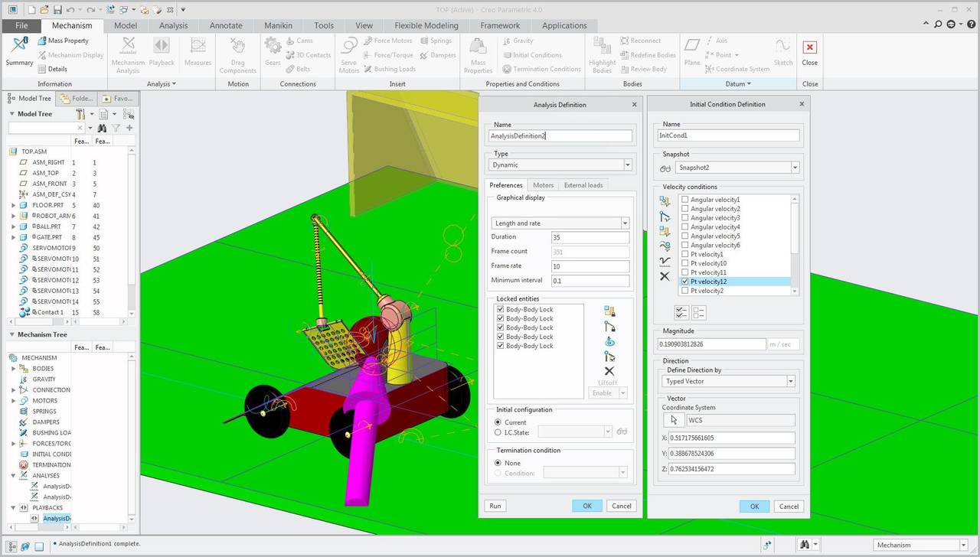
Task: Click the Duration input field
Action: click(x=590, y=237)
